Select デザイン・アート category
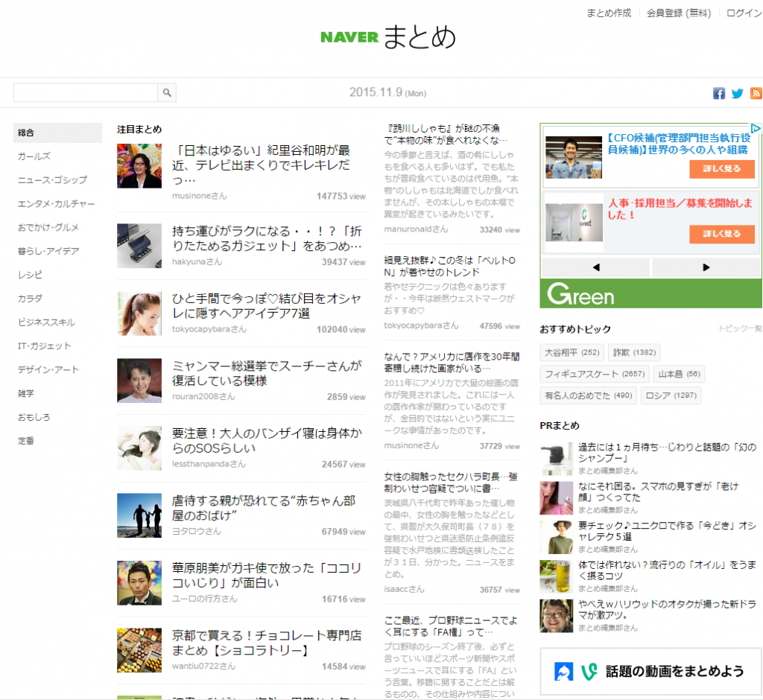Screen dimensions: 763x700 [48, 369]
